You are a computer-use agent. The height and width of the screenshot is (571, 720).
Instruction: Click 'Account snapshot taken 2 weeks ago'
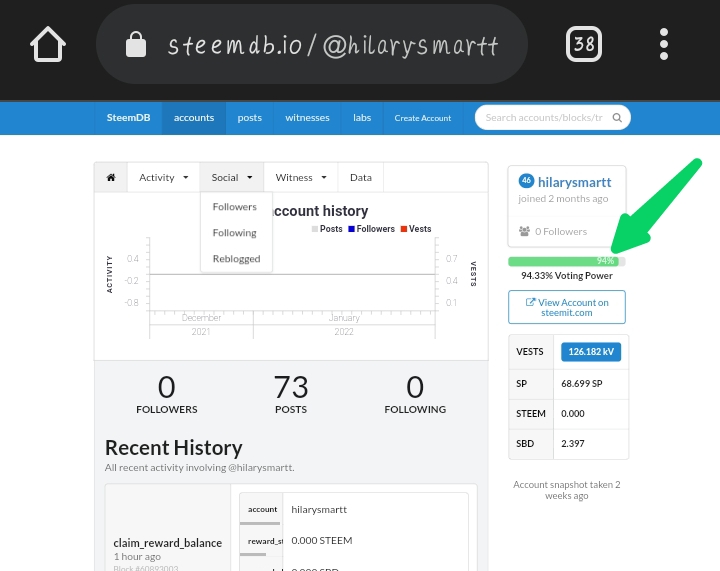click(x=567, y=490)
